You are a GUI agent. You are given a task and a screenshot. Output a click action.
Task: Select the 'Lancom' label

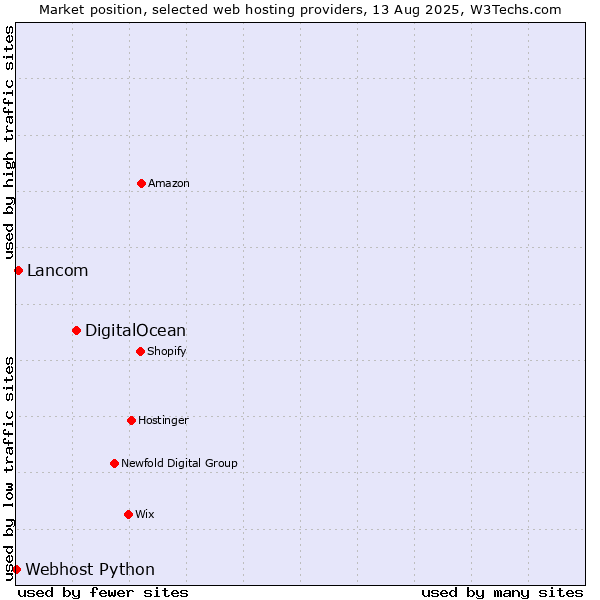click(57, 271)
